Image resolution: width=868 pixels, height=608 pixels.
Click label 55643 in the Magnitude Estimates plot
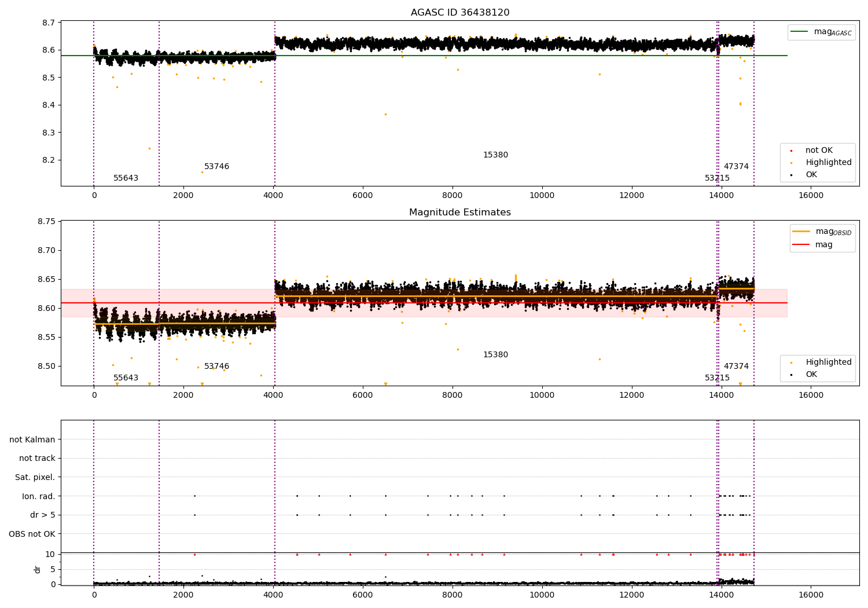pyautogui.click(x=126, y=378)
